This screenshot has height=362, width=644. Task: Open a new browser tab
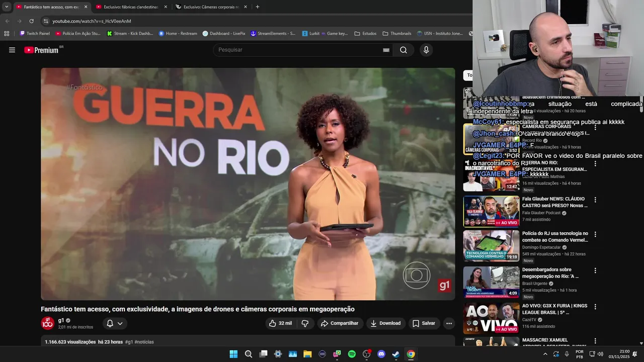click(x=258, y=7)
